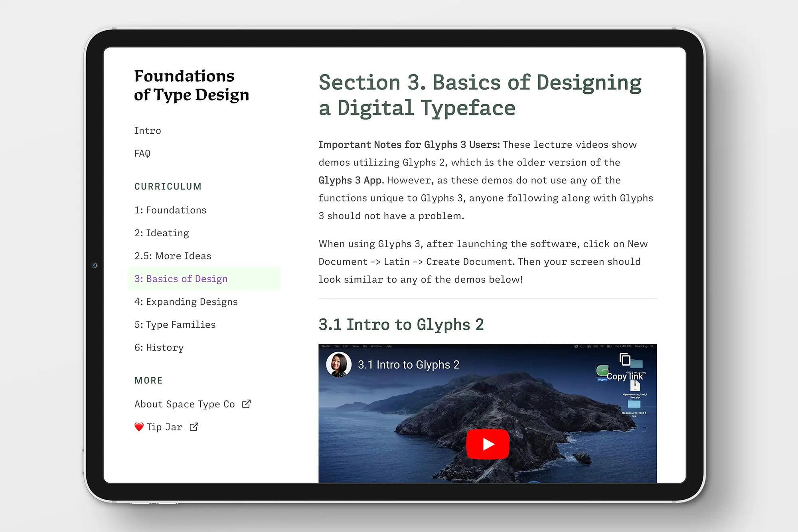Go to 1: Foundations section
The width and height of the screenshot is (798, 532).
[x=170, y=210]
